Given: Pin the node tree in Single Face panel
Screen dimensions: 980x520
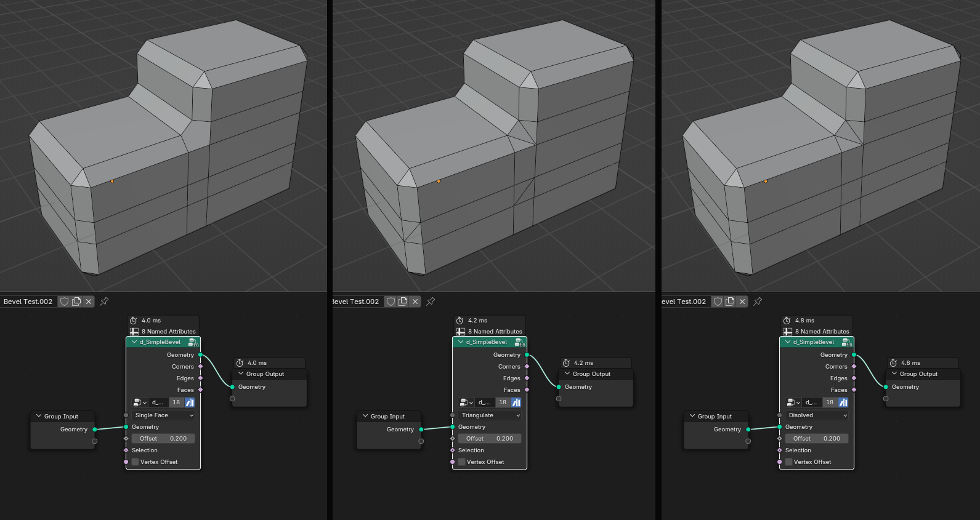Looking at the screenshot, I should 104,302.
